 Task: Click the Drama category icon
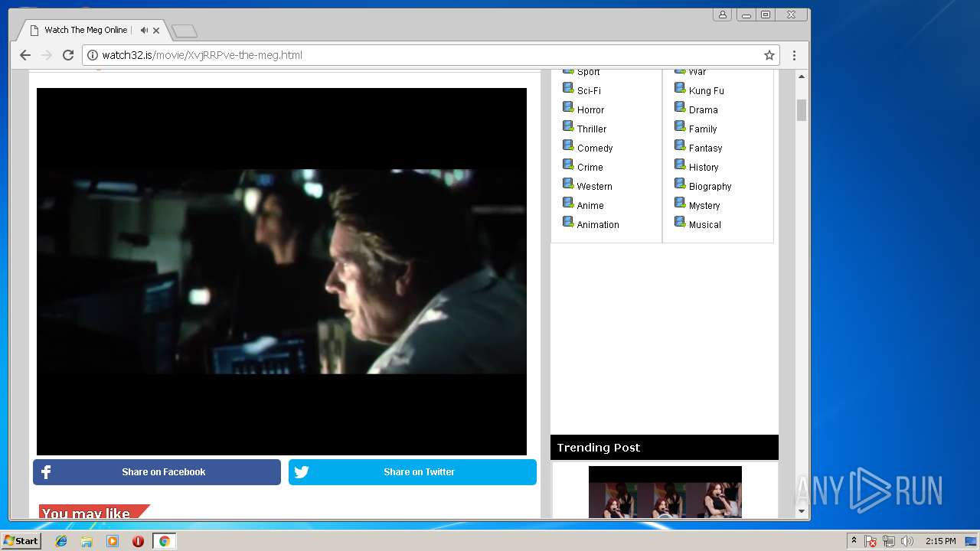pyautogui.click(x=680, y=107)
